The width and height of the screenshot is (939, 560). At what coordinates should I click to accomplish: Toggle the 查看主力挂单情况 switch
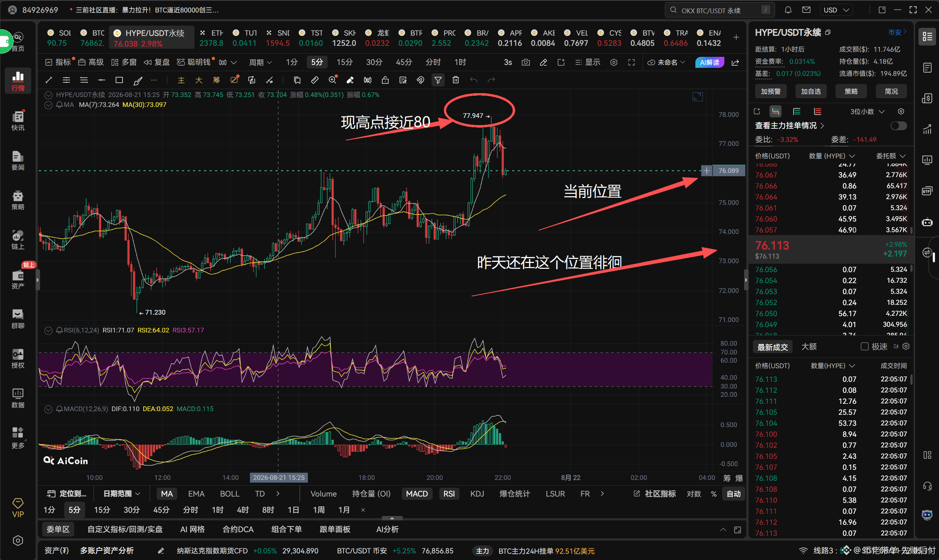click(x=898, y=126)
